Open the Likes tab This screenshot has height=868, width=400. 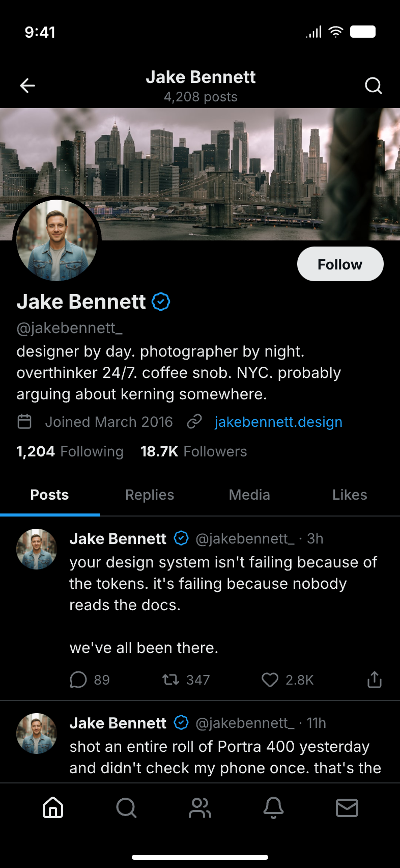pyautogui.click(x=350, y=495)
